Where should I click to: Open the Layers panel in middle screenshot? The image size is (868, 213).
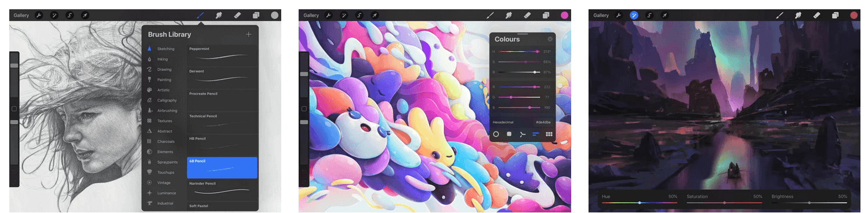tap(546, 15)
